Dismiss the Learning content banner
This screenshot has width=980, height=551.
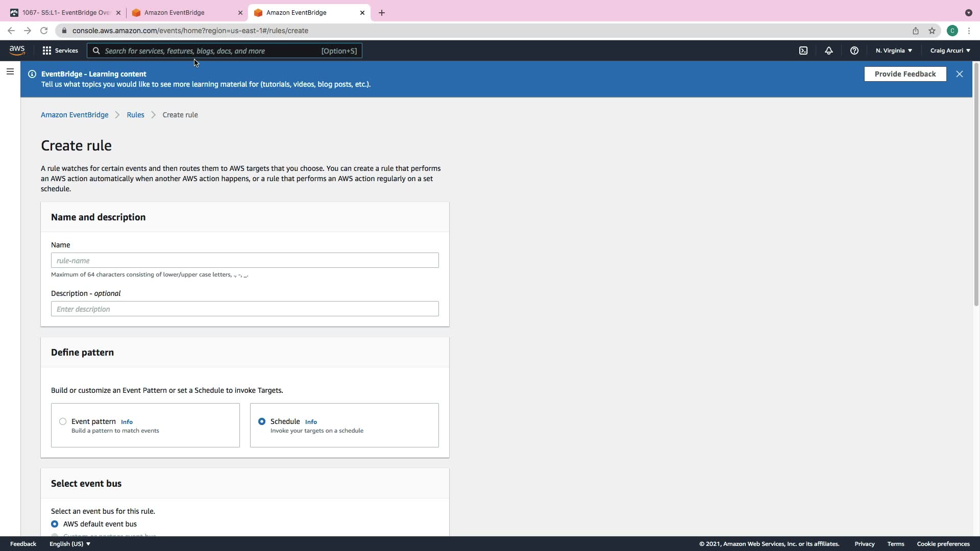959,74
